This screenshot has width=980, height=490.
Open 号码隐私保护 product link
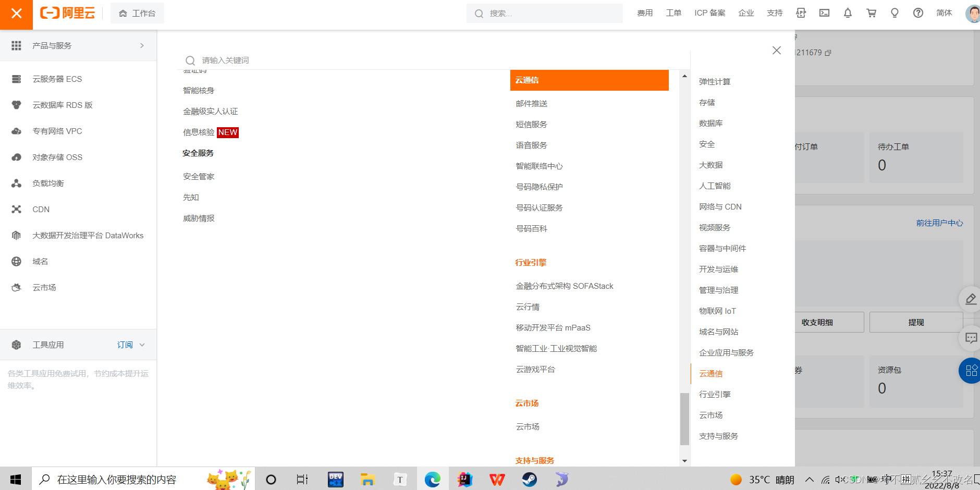click(x=539, y=187)
